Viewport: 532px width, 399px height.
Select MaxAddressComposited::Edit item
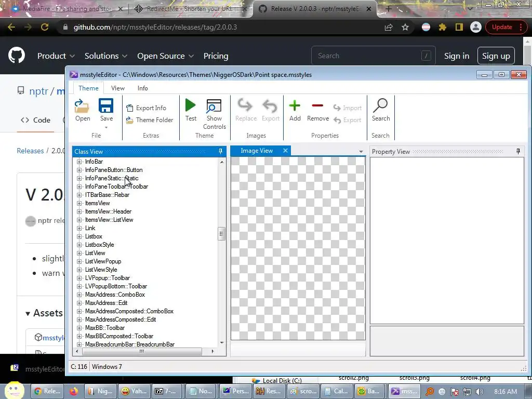point(121,320)
